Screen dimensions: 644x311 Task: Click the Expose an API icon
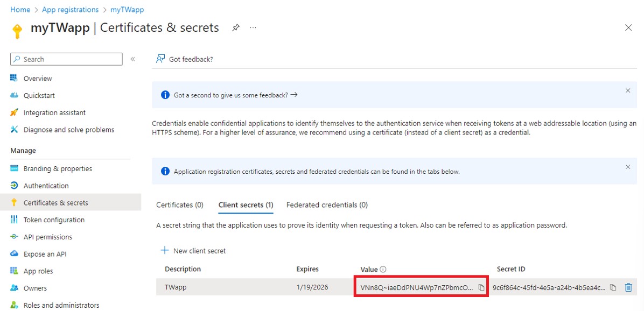click(15, 254)
